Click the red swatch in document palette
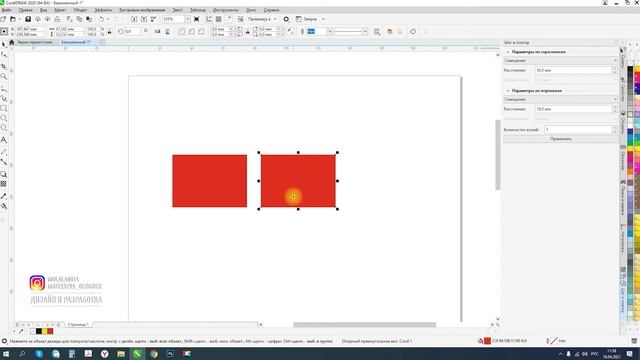 tap(50, 331)
